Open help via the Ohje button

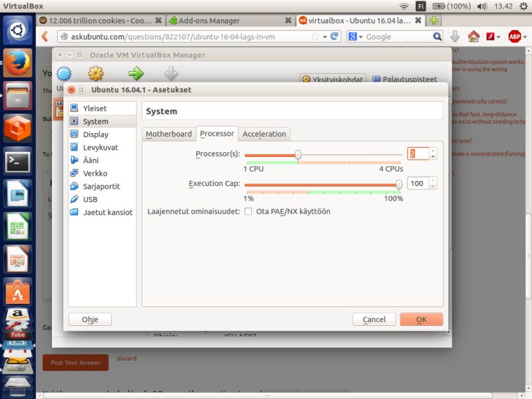(x=89, y=319)
